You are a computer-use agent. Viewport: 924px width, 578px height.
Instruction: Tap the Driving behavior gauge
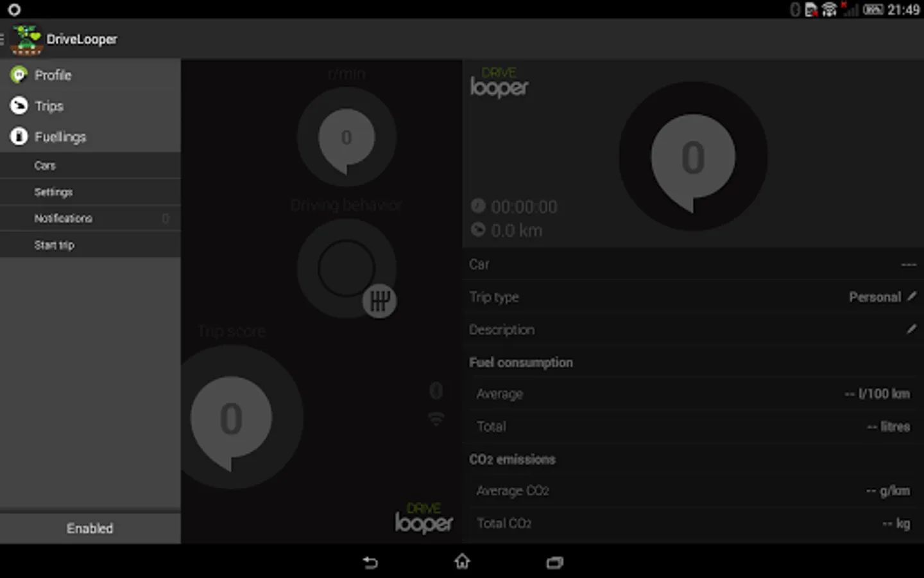tap(346, 268)
